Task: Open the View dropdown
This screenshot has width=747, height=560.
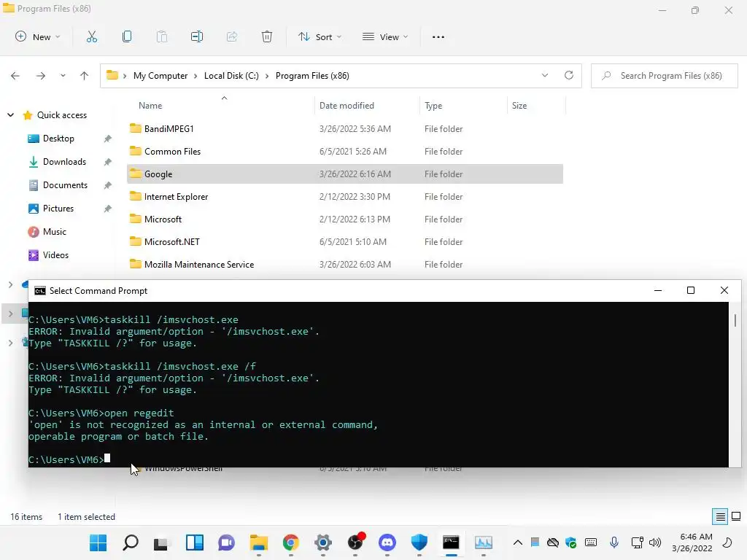Action: [385, 36]
